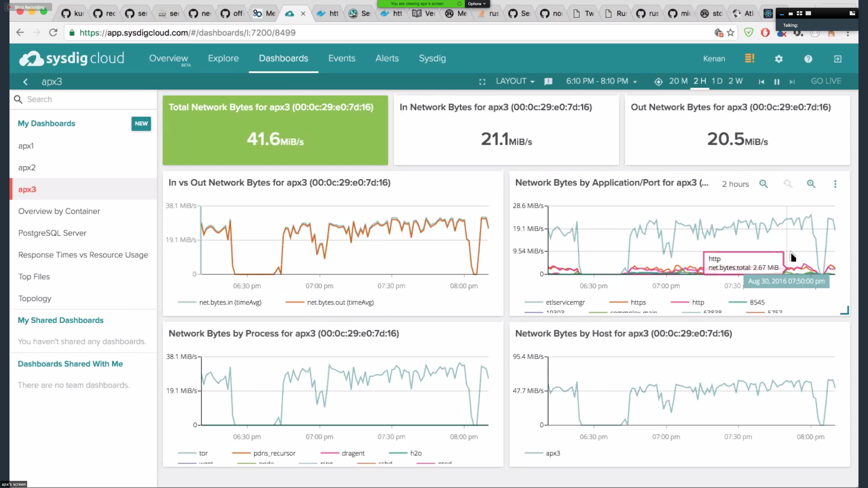Click the Total Network Bytes 41.6 MiB/s panel
Screen dimensions: 868x488
(275, 130)
